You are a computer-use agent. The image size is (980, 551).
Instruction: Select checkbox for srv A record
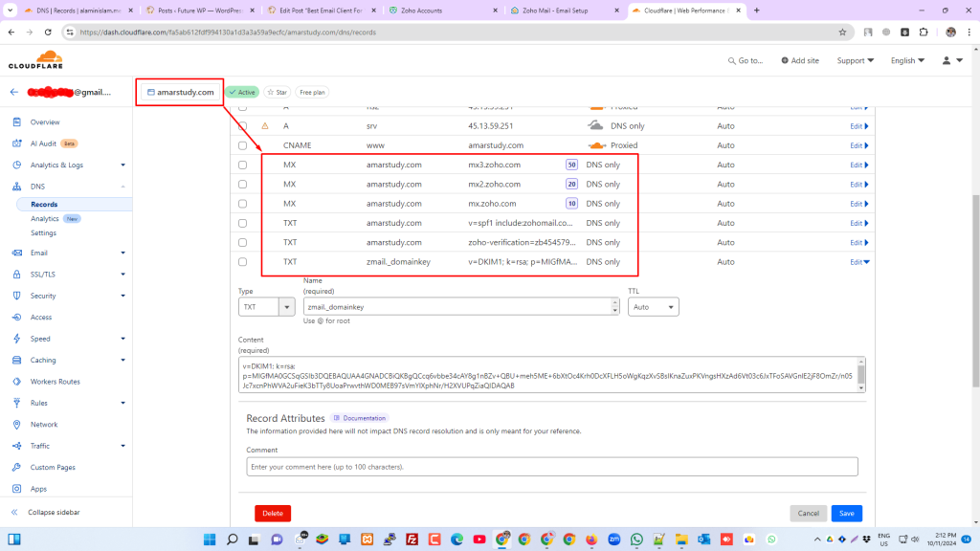click(x=242, y=126)
